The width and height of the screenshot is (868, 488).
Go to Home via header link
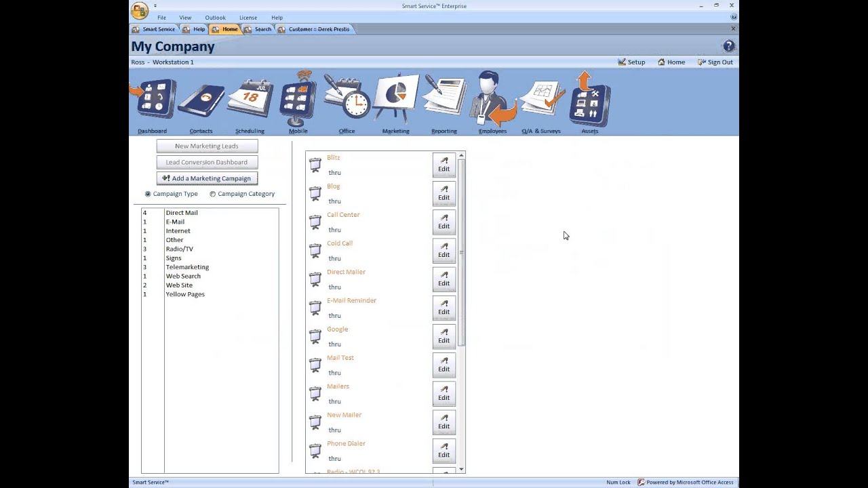click(x=671, y=62)
